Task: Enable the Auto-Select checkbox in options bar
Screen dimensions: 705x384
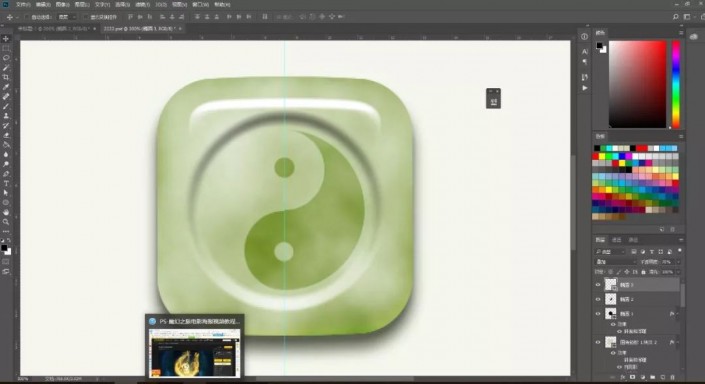Action: [x=27, y=17]
